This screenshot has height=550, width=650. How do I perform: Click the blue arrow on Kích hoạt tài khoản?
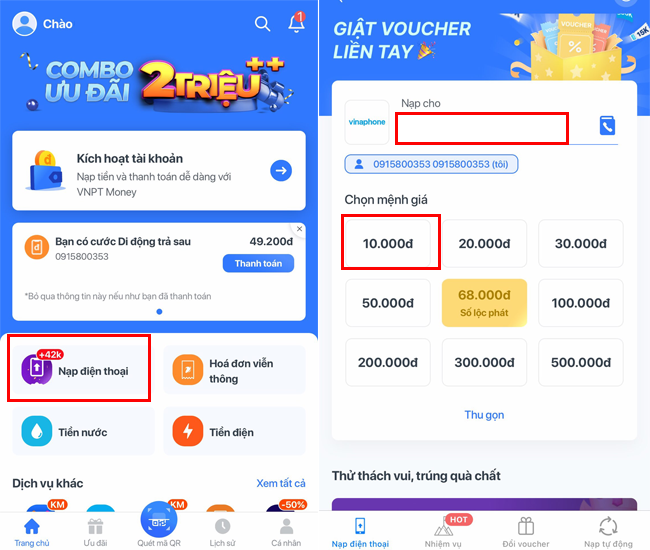click(x=281, y=170)
